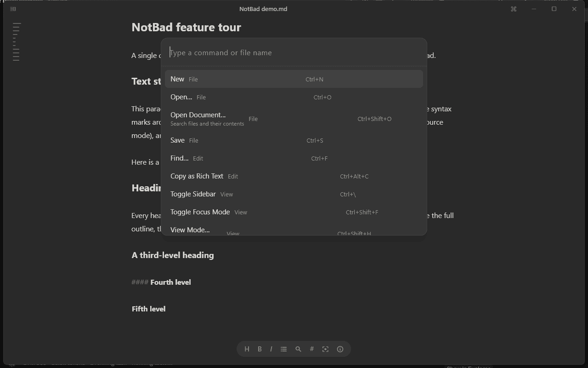Image resolution: width=588 pixels, height=368 pixels.
Task: Click the command palette icon in title bar
Action: click(514, 9)
